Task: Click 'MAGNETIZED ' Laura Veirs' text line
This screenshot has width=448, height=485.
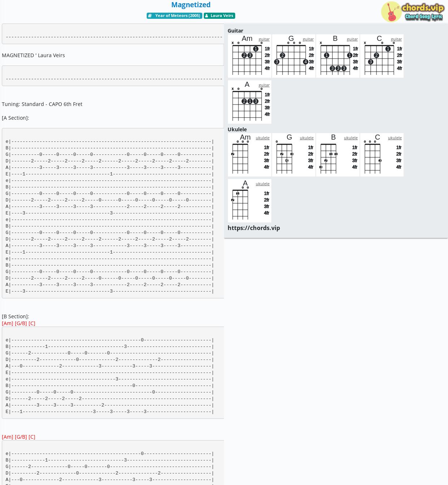Action: (x=33, y=55)
